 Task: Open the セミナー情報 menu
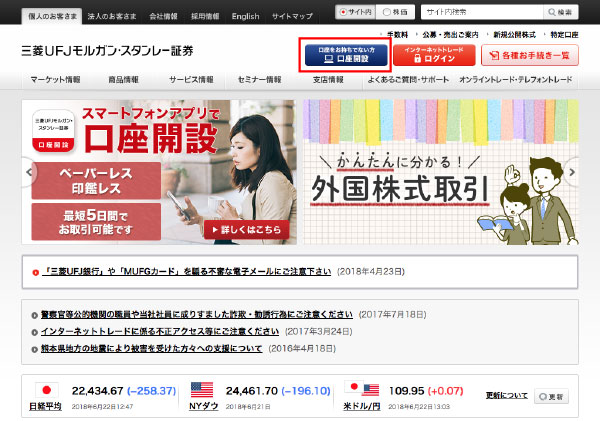coord(259,80)
